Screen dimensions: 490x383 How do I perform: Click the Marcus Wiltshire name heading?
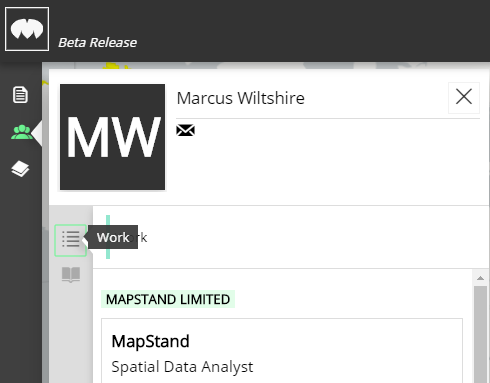click(x=241, y=98)
